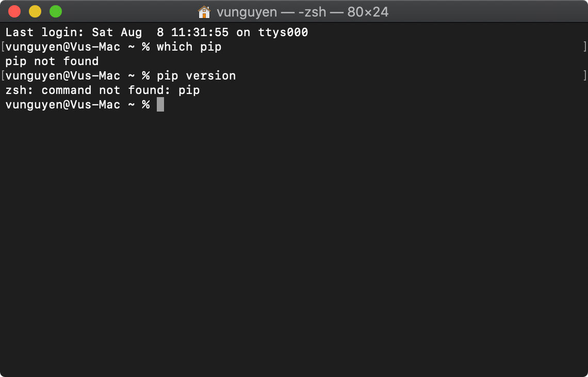Click the right bracket marker on the pip version line
The width and height of the screenshot is (588, 377).
point(585,75)
